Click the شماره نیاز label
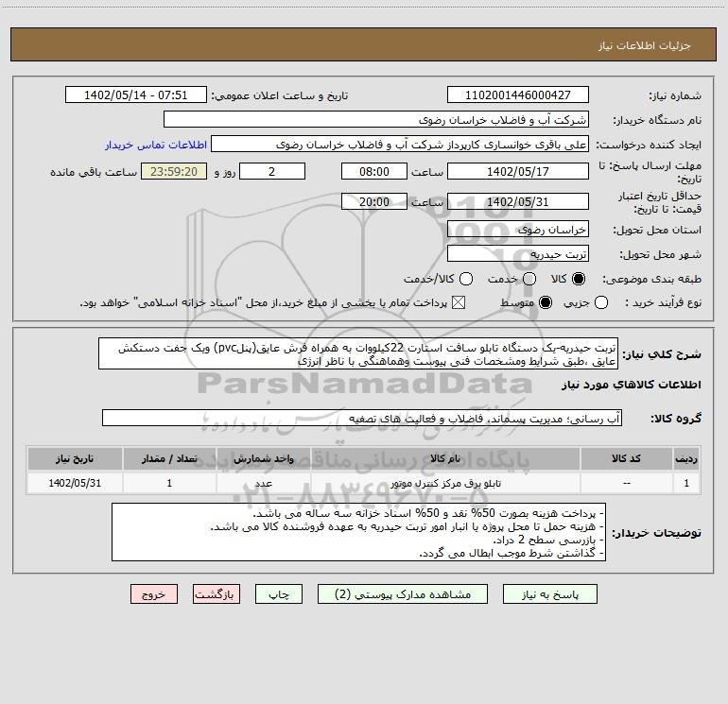 (x=675, y=96)
